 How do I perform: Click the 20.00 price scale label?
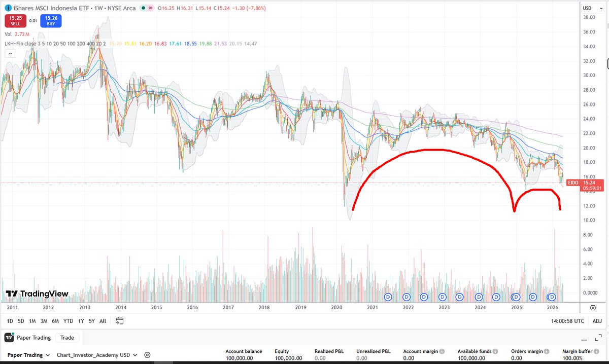point(590,148)
